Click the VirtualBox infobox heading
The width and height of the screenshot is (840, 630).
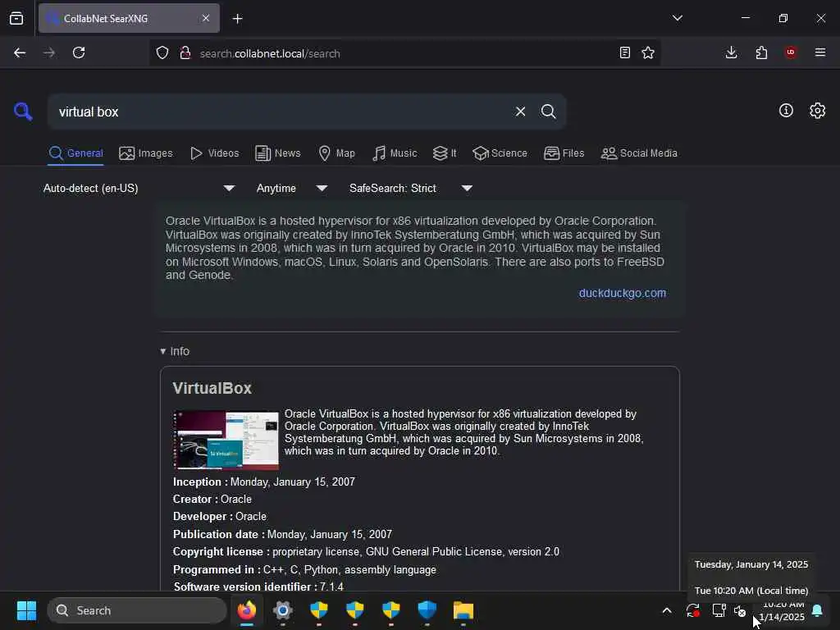coord(212,388)
